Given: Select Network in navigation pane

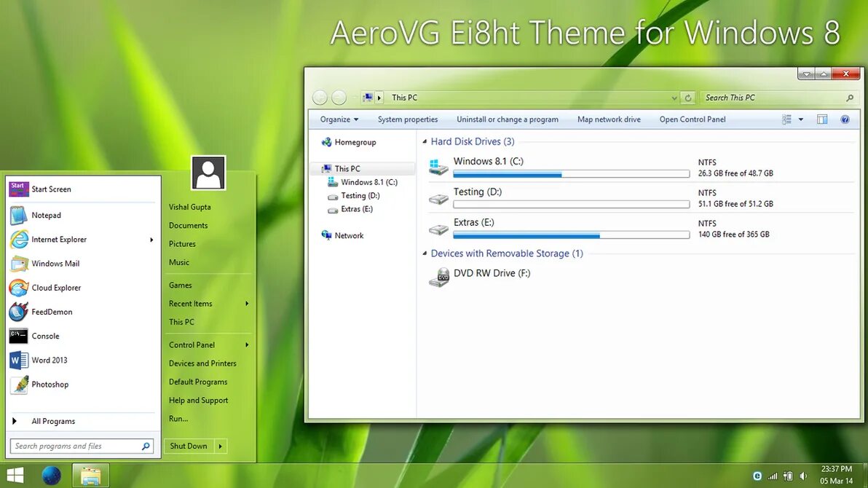Looking at the screenshot, I should click(343, 235).
